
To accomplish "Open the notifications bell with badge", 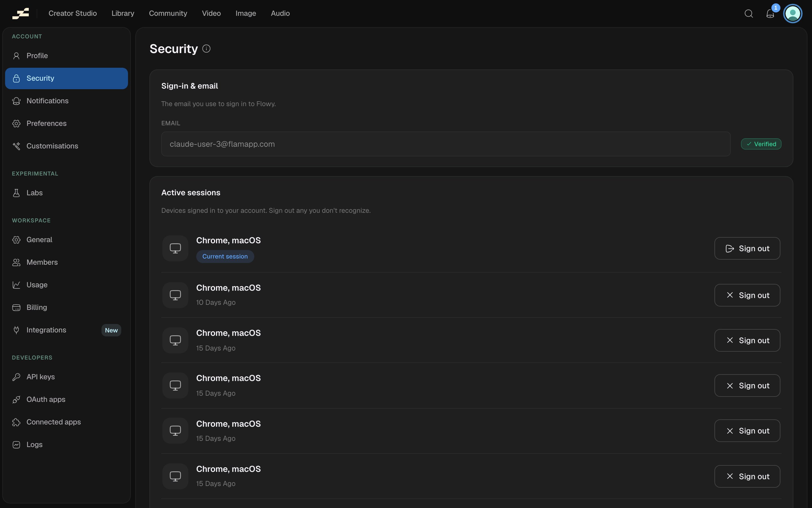I will click(x=770, y=14).
